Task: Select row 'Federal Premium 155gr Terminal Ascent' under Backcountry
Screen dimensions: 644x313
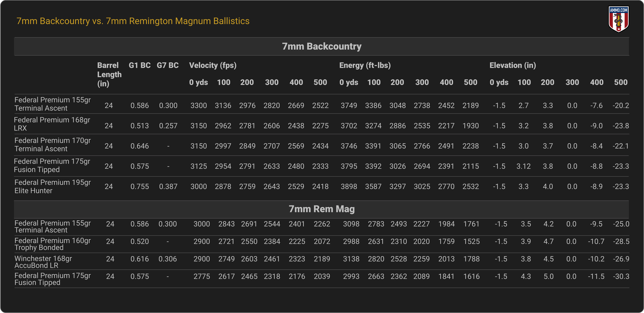Action: tap(322, 104)
